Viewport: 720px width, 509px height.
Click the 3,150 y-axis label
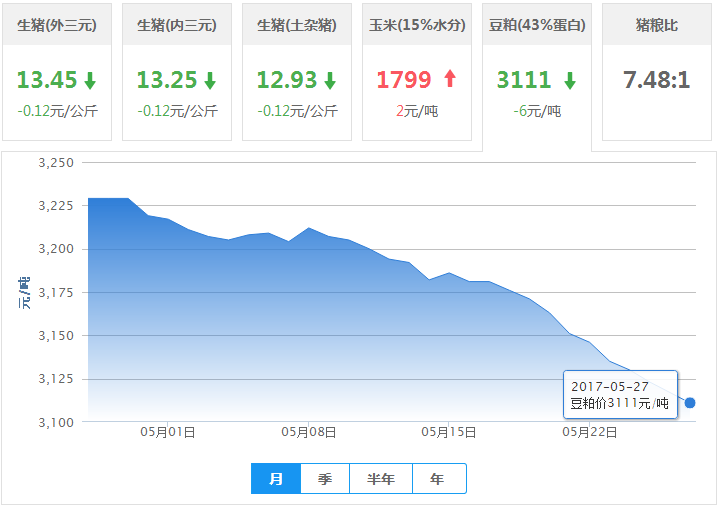(x=56, y=336)
